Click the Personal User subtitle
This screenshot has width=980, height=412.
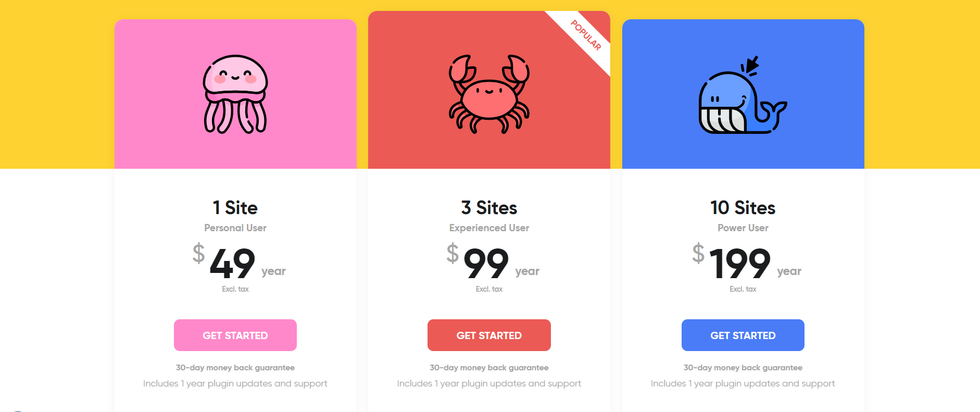(x=235, y=228)
